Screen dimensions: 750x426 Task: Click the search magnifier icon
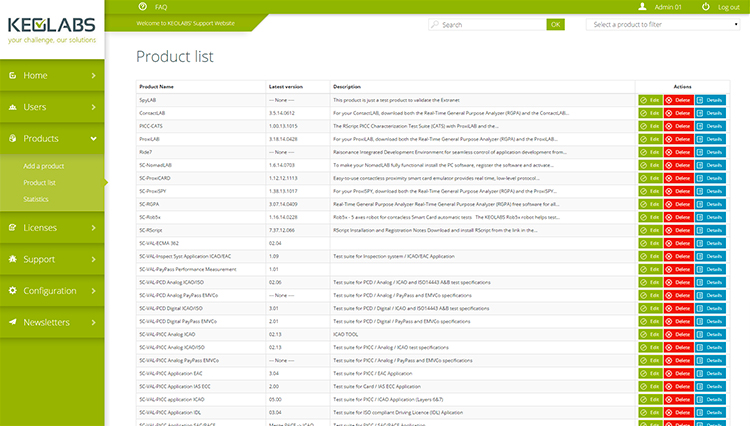click(434, 24)
